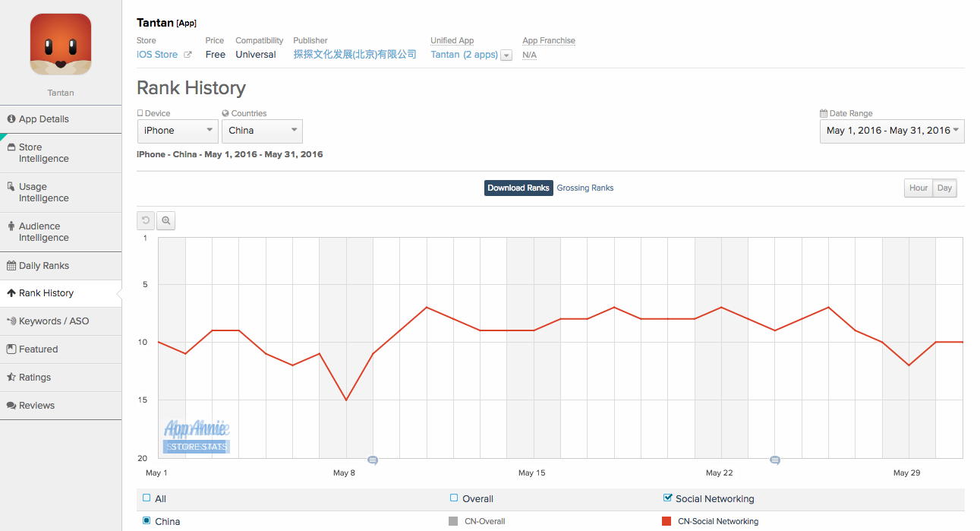Open the Reviews page
This screenshot has width=980, height=531.
[x=61, y=406]
